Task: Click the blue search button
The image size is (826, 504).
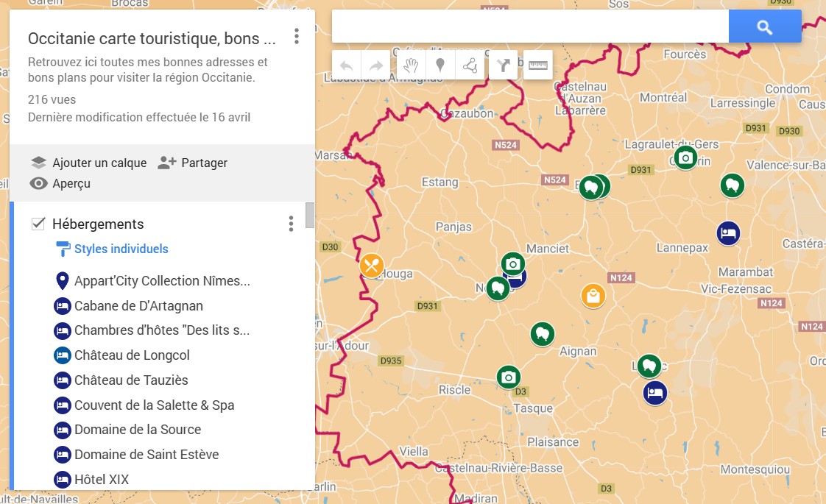Action: coord(764,26)
